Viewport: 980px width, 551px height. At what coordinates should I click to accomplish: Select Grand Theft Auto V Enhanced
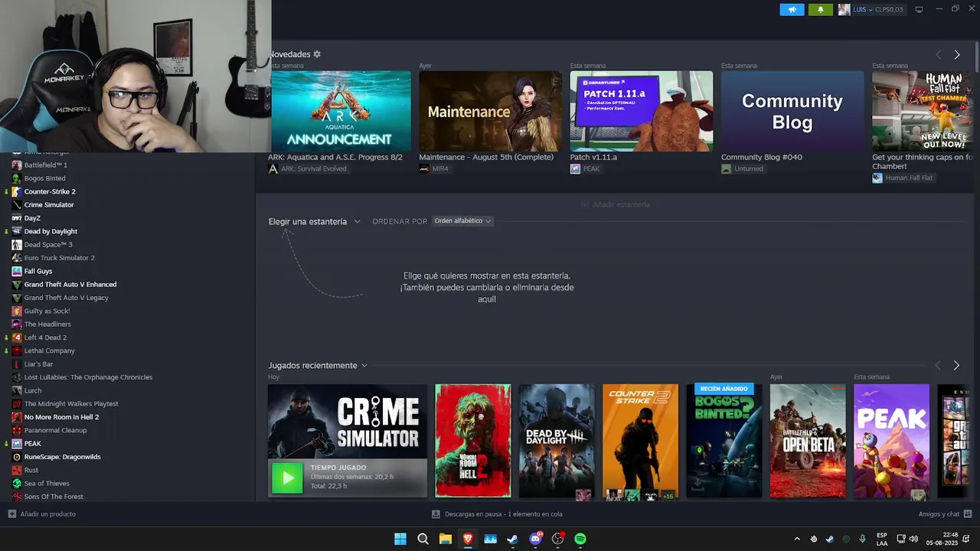pos(70,284)
